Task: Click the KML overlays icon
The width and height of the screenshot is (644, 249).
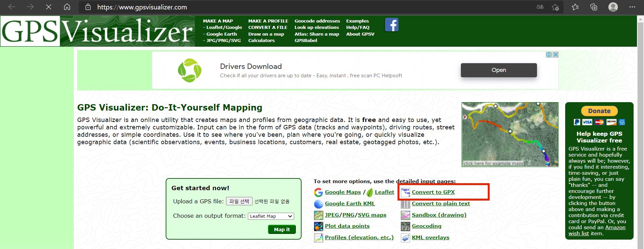Action: 406,238
